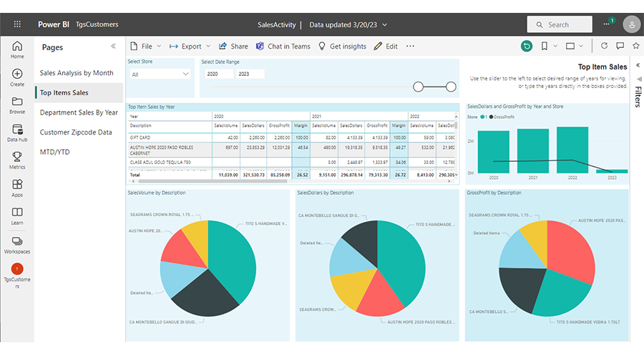Open the Workspaces pane
Image resolution: width=644 pixels, height=358 pixels.
coord(17,245)
